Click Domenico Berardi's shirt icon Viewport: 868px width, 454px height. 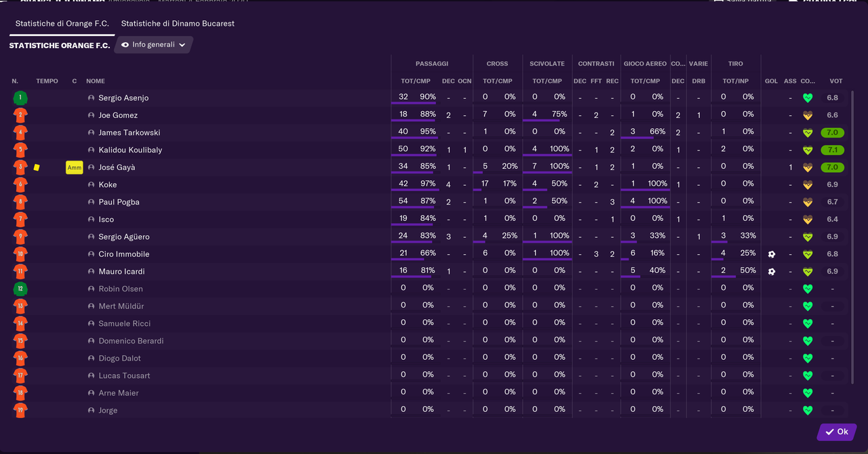[20, 341]
